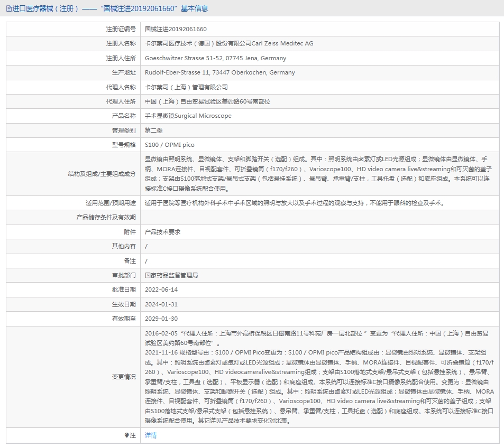The image size is (504, 448).
Task: Click the 产品技术要求 attachment value
Action: tap(163, 232)
